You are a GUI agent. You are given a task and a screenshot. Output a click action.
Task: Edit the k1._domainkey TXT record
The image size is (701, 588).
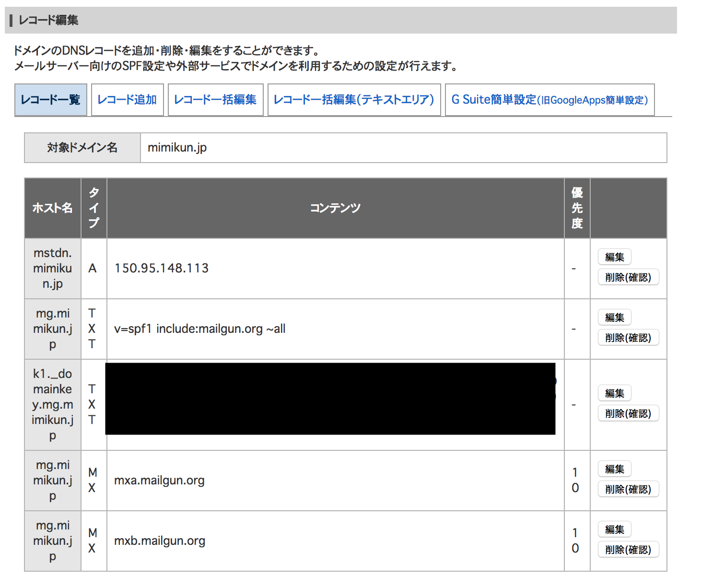click(x=614, y=393)
